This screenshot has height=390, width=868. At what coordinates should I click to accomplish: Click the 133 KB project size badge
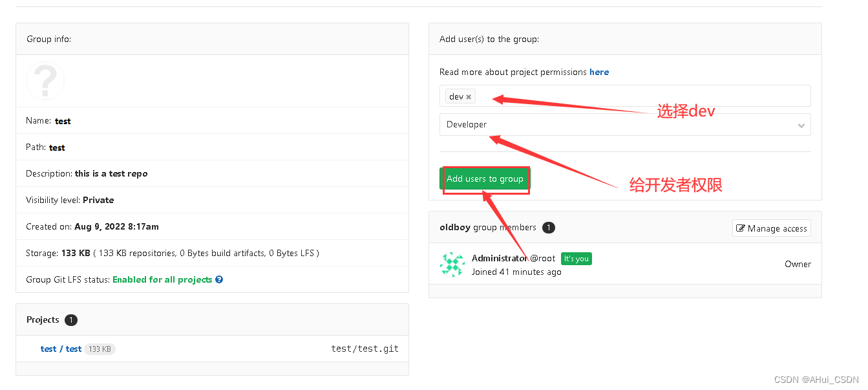click(100, 349)
